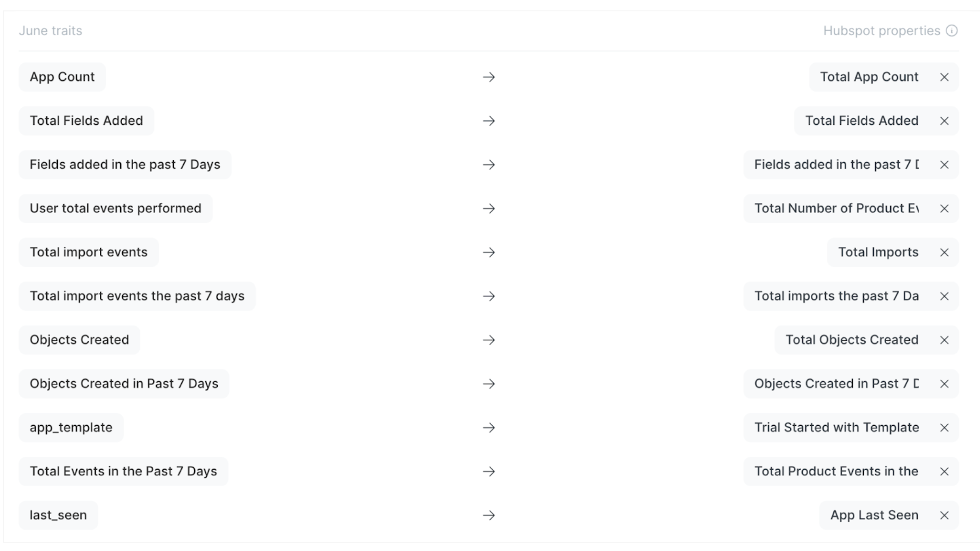Open the app_template trait selector
Viewport: 980px width, 551px height.
(x=71, y=428)
